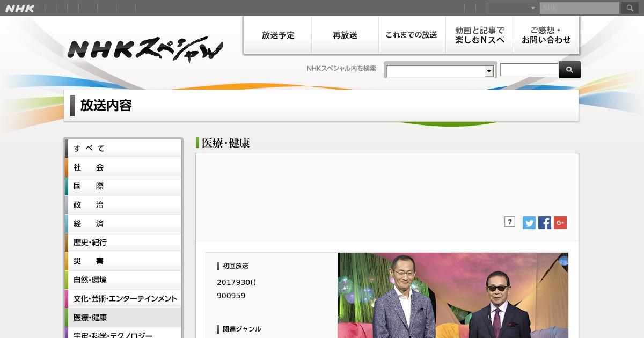Click the 医療・健康 section heading
Image resolution: width=644 pixels, height=338 pixels.
(226, 143)
